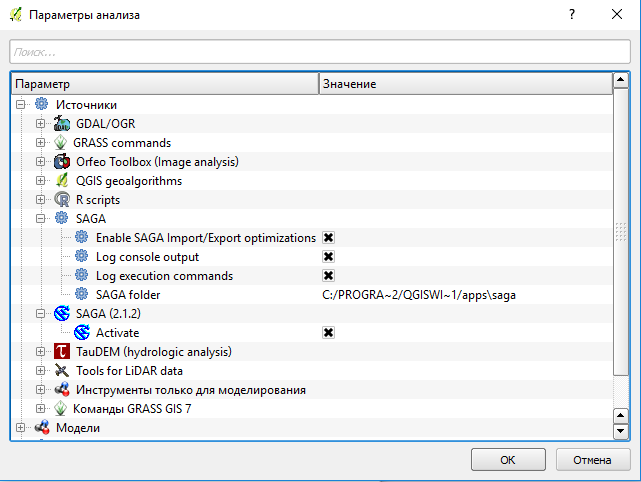Click gear icon of Enable SAGA Import/Export optimizations
This screenshot has height=482, width=641.
point(82,237)
